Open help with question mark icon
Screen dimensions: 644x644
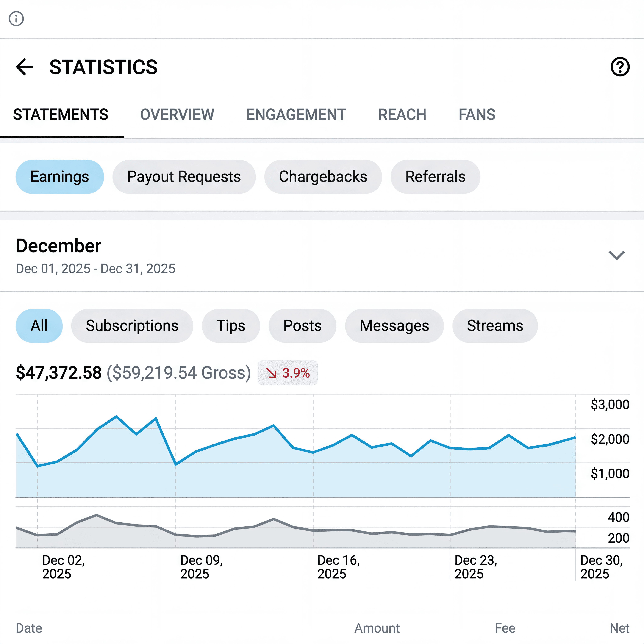coord(620,67)
